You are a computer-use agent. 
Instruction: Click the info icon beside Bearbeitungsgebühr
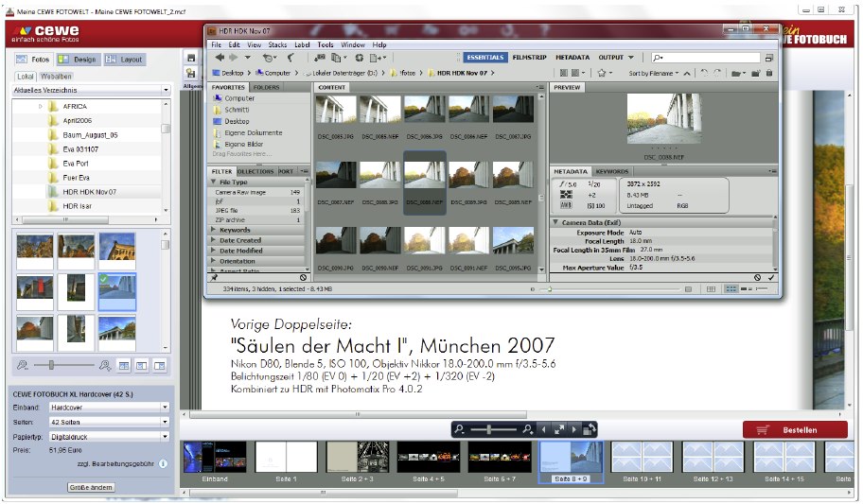163,464
